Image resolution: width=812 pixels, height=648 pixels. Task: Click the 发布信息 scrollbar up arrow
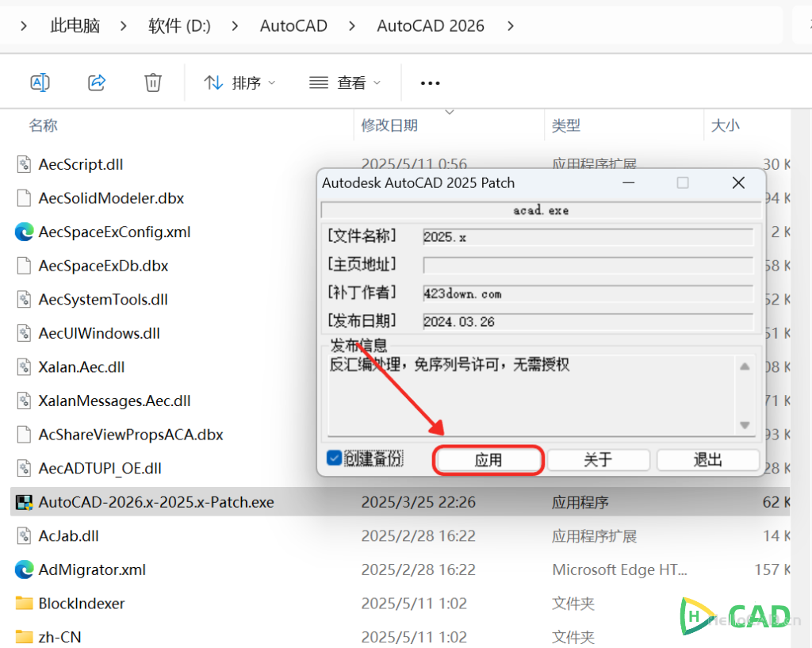pyautogui.click(x=745, y=366)
